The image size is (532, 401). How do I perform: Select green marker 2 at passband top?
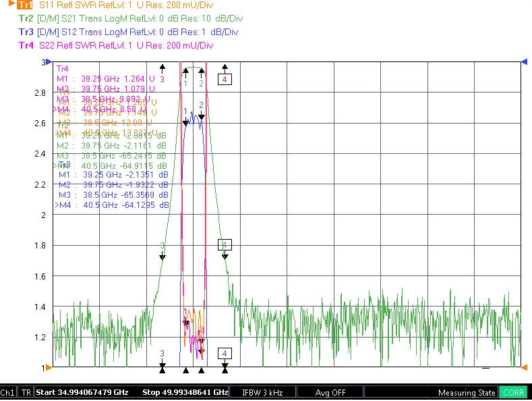click(x=201, y=83)
